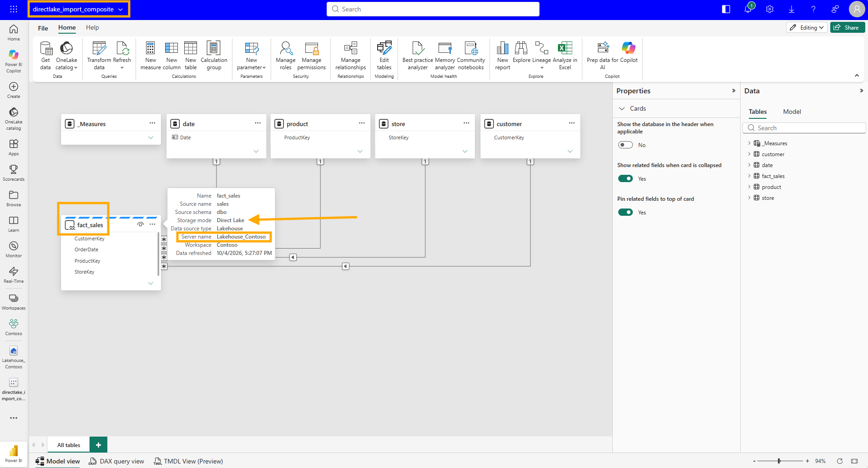Click zoom in plus button
This screenshot has height=468, width=868.
tap(807, 461)
